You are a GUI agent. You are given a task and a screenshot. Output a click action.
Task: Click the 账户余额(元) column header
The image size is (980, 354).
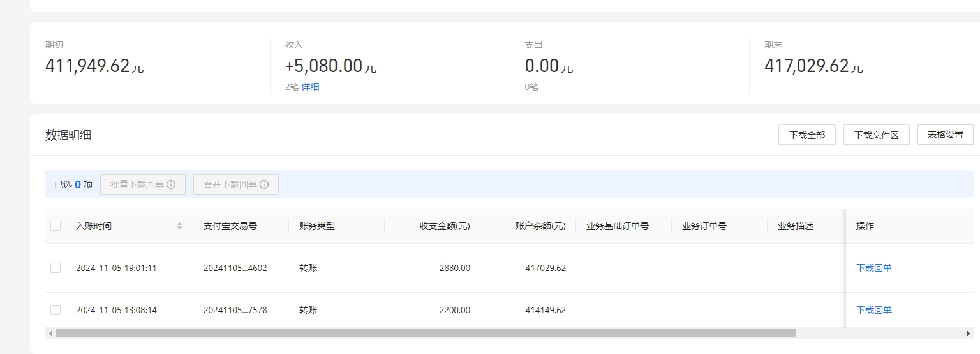coord(540,226)
